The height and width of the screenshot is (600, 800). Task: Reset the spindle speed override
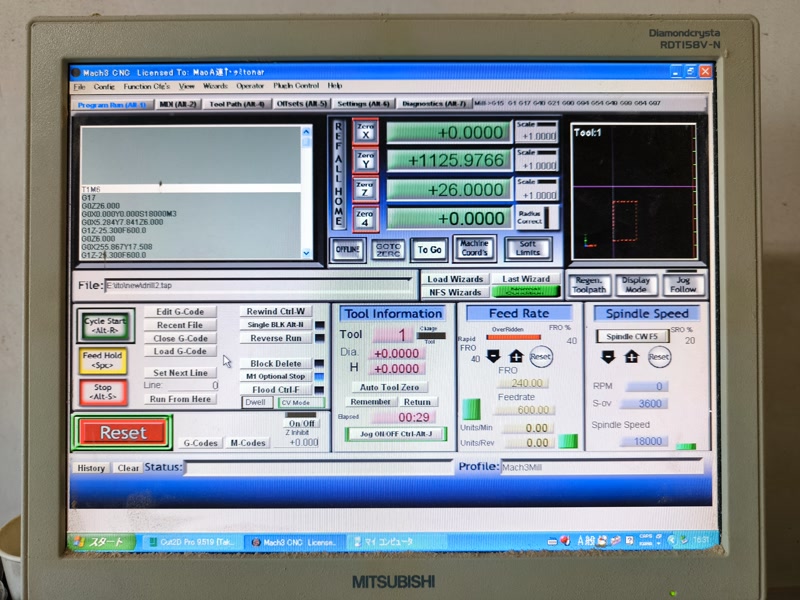659,357
